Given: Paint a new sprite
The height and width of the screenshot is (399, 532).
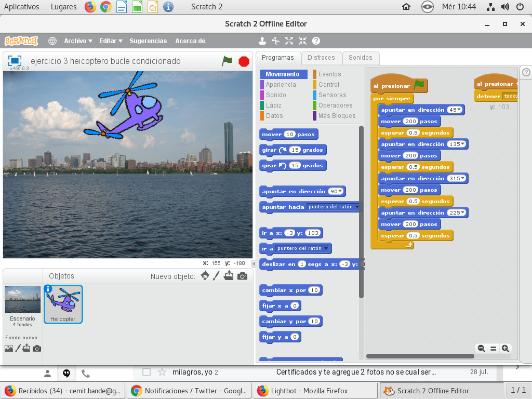Looking at the screenshot, I should coord(216,275).
